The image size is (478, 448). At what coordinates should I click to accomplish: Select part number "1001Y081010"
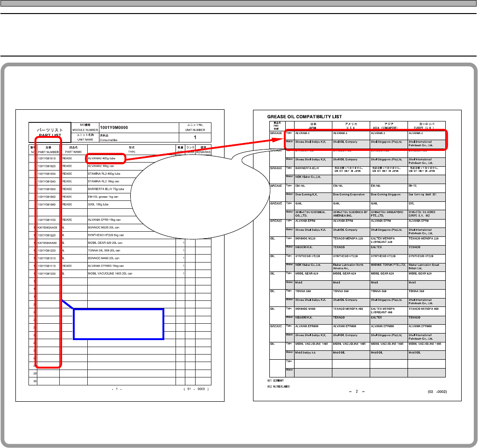click(x=47, y=159)
